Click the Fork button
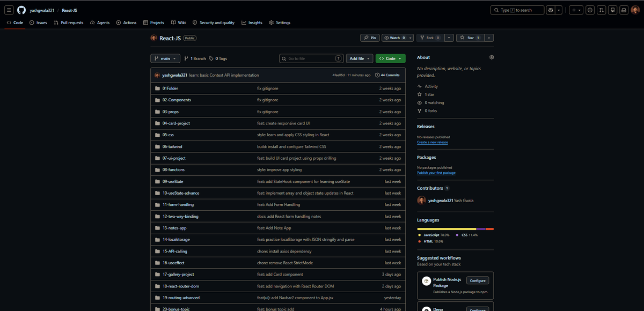 point(430,38)
